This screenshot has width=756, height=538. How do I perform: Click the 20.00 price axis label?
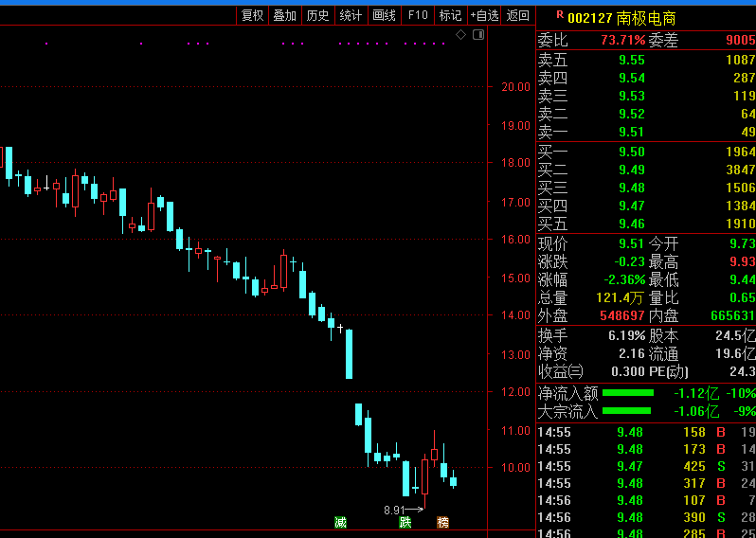coord(515,87)
